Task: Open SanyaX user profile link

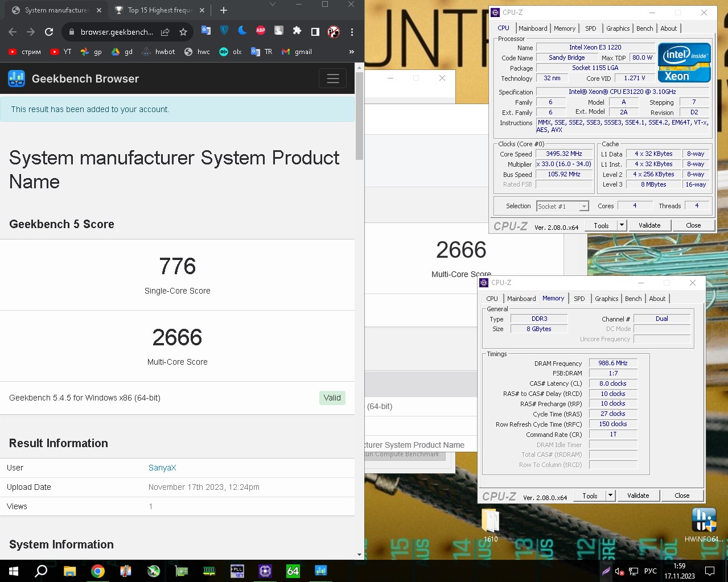Action: pos(162,468)
